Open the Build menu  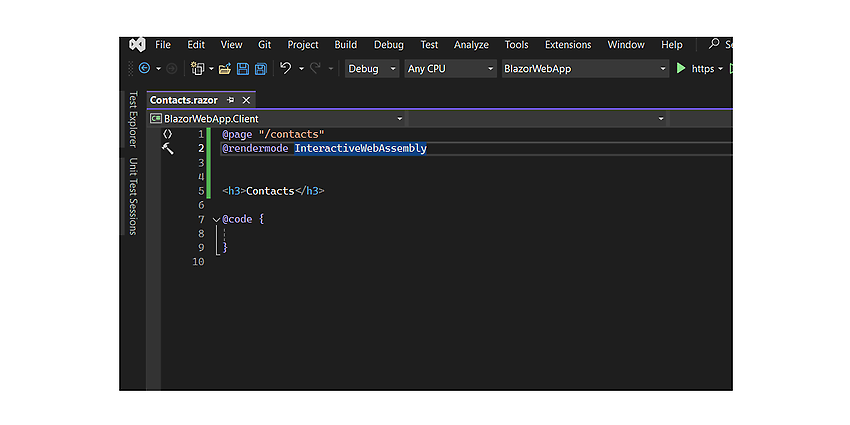click(x=345, y=45)
